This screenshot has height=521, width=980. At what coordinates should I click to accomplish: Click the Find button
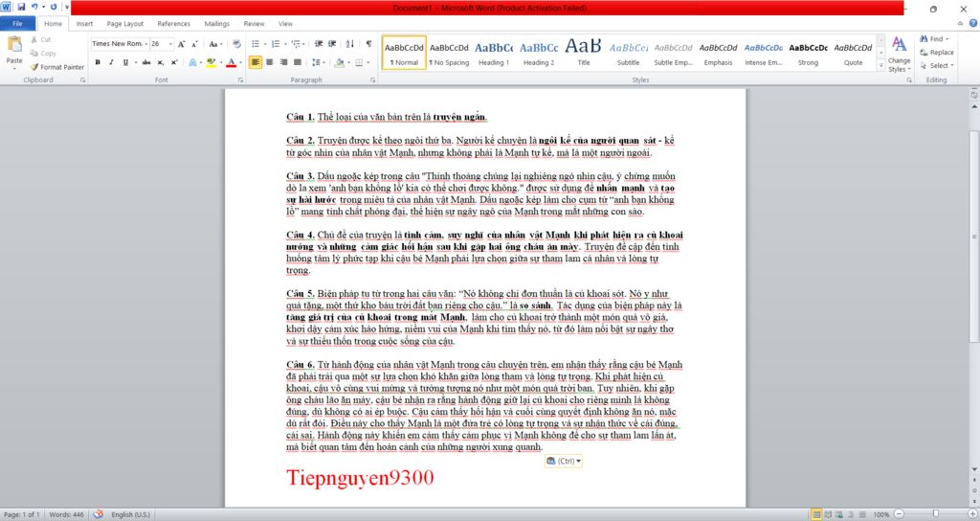(934, 38)
